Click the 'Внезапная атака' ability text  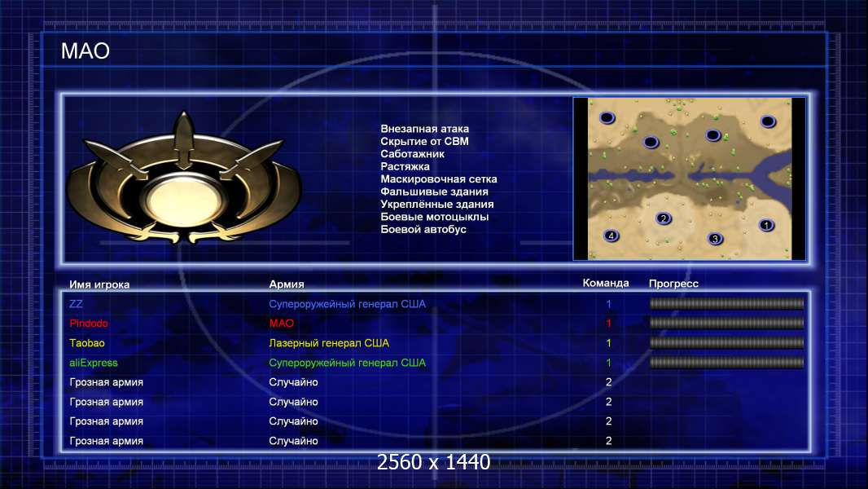[x=424, y=129]
